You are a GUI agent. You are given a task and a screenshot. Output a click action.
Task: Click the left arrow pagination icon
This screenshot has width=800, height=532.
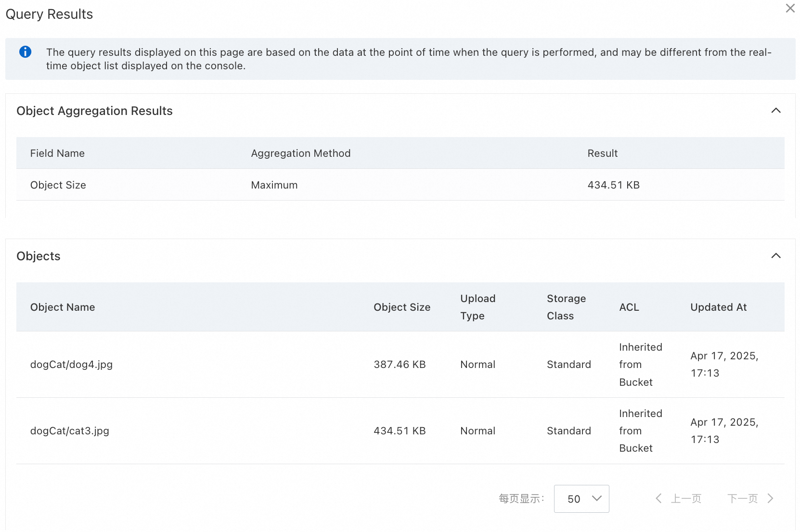point(658,499)
